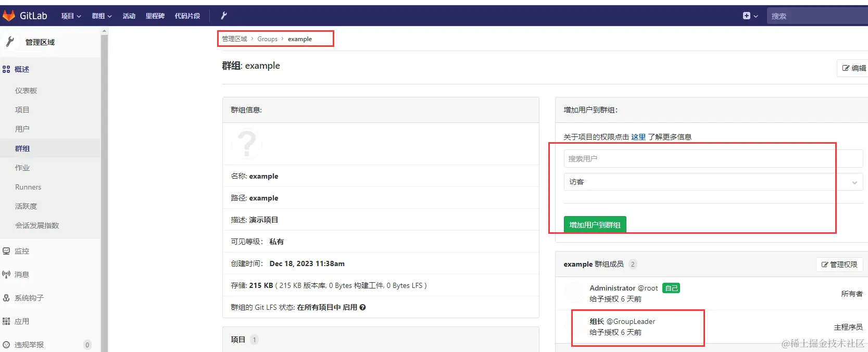This screenshot has width=868, height=352.
Task: Click the 群组成员 count badge 2
Action: [633, 264]
